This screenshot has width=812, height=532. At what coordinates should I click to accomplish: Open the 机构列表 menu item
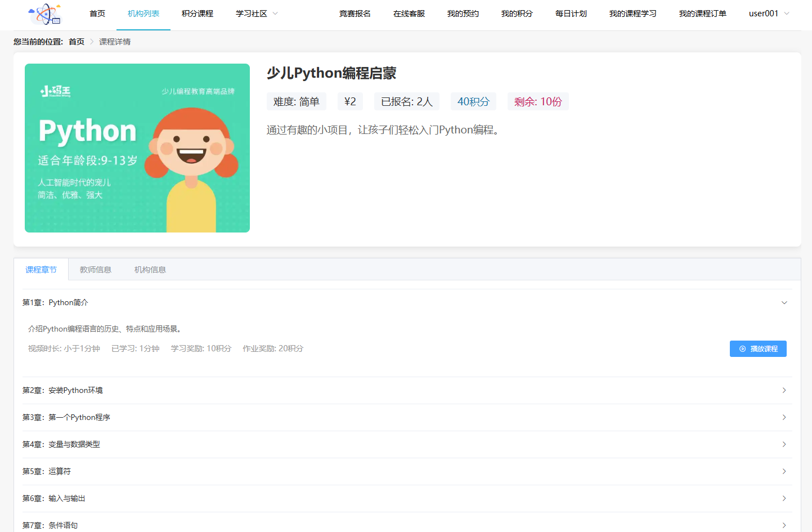pyautogui.click(x=143, y=14)
